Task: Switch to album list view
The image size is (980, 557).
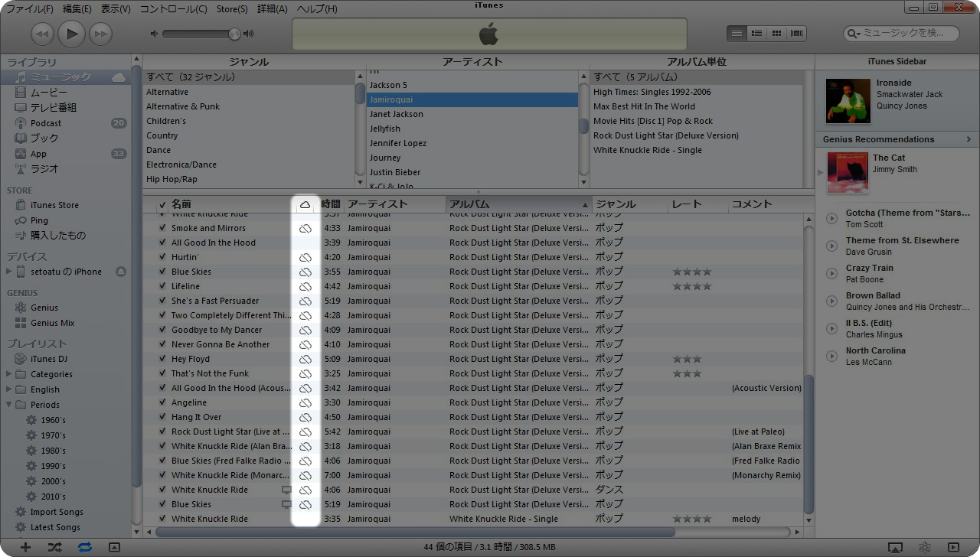Action: click(x=756, y=34)
